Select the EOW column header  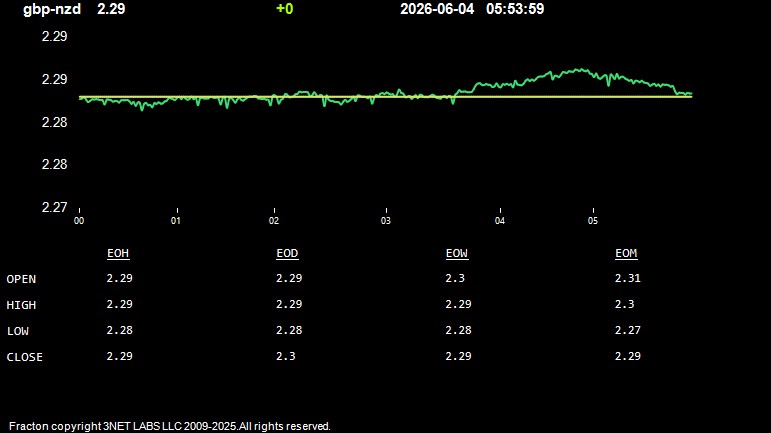pos(457,254)
